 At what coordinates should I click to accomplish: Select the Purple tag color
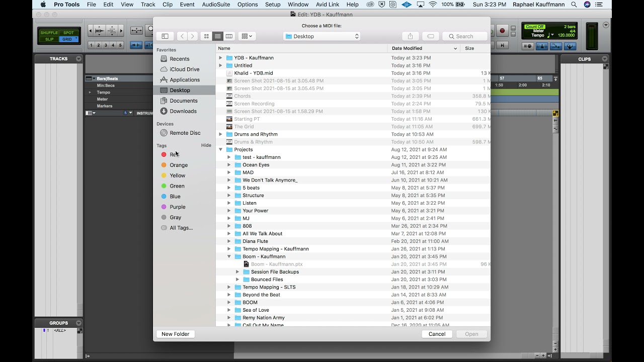(173, 207)
